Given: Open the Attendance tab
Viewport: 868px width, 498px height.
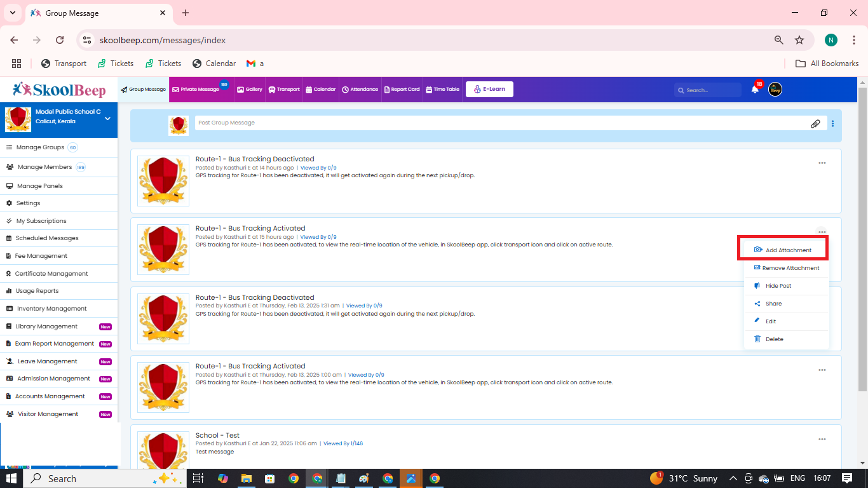Looking at the screenshot, I should tap(360, 90).
